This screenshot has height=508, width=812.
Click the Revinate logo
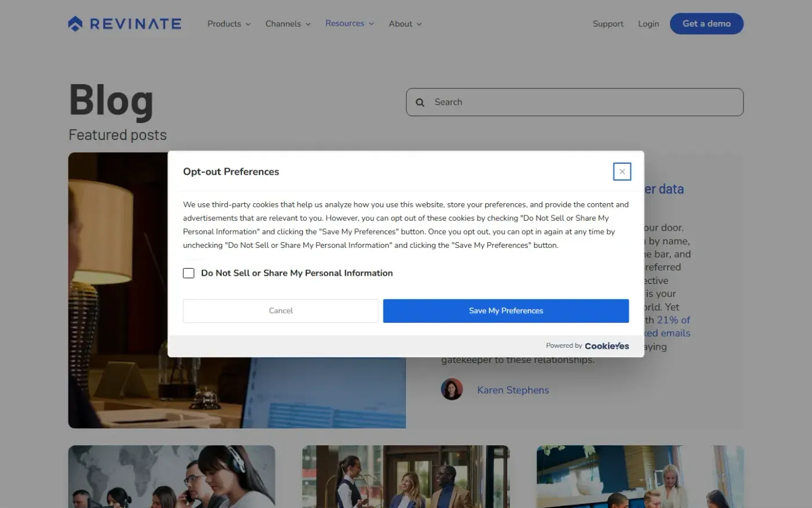125,24
